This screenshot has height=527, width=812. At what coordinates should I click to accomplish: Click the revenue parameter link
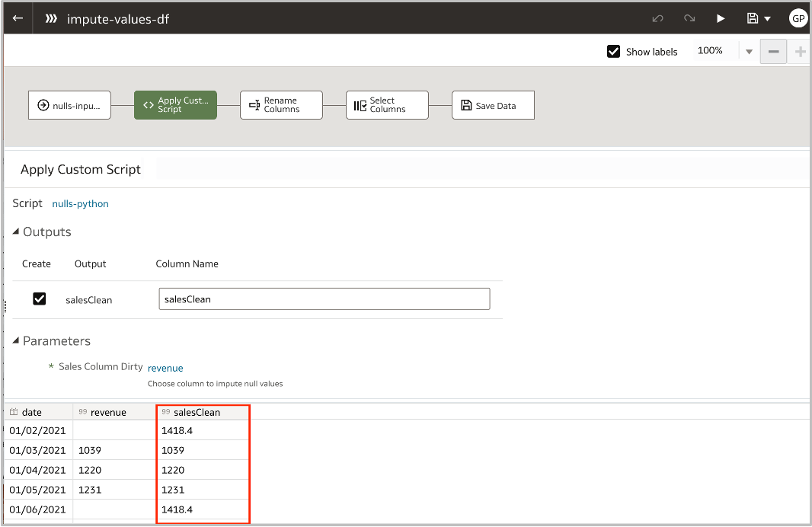(x=165, y=368)
